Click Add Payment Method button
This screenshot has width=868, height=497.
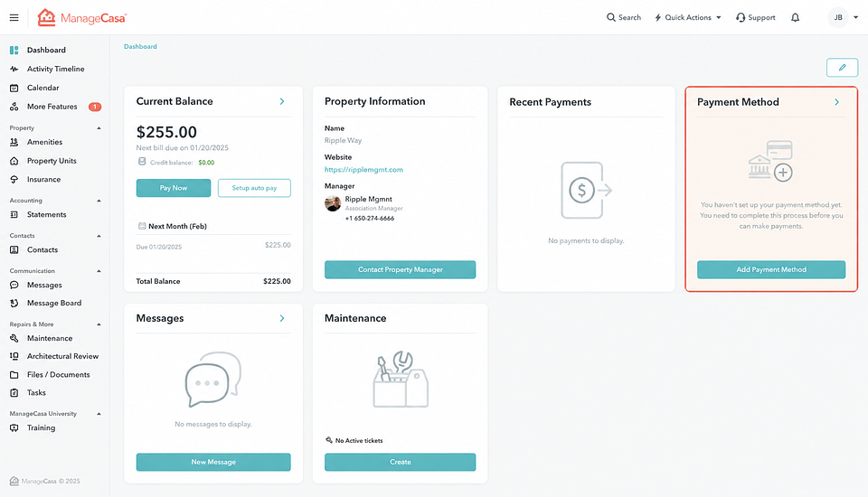click(x=771, y=269)
